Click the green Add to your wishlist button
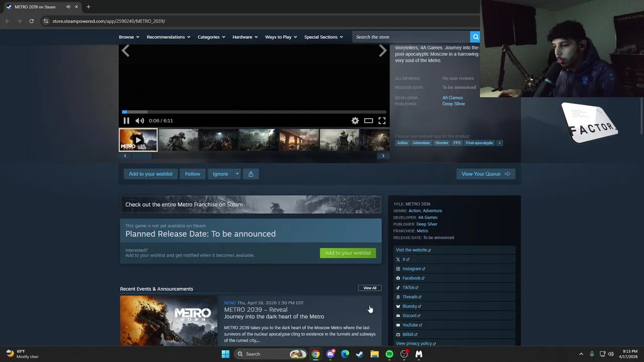 click(348, 253)
